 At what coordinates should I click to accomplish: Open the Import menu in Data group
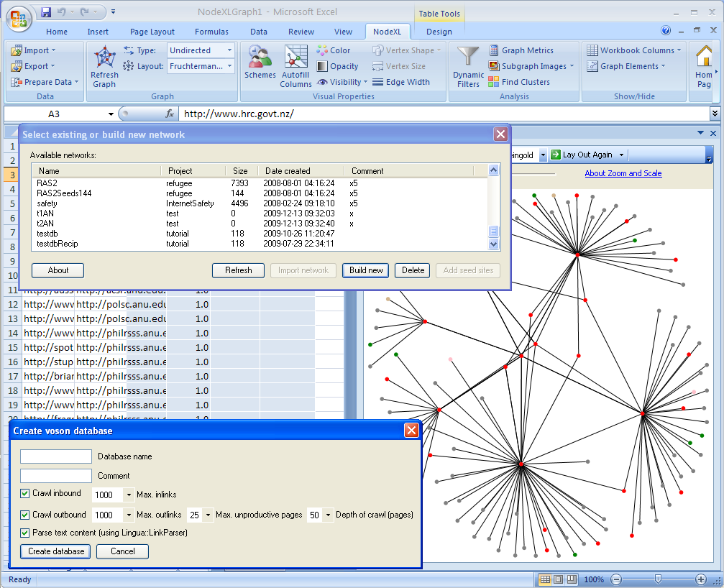click(33, 50)
